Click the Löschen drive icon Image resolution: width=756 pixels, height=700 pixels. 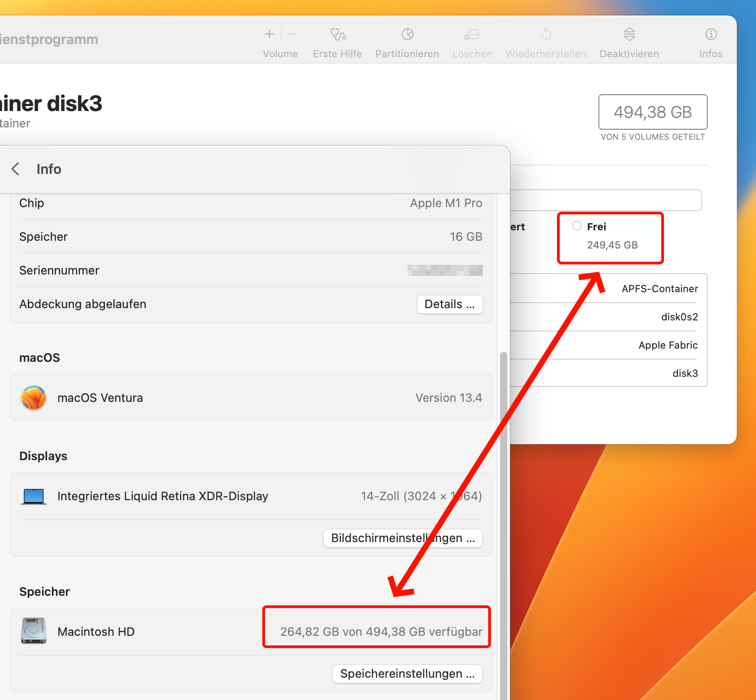pyautogui.click(x=472, y=35)
